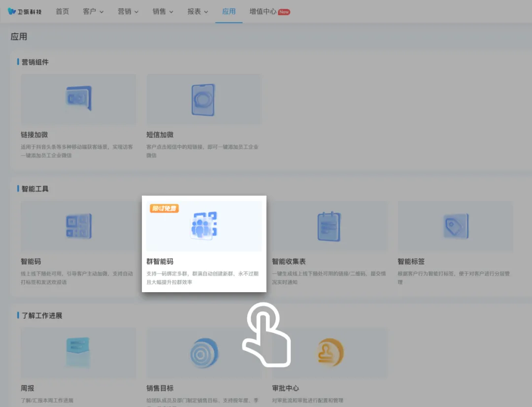
Task: Select the 销售目标 target icon
Action: click(204, 353)
